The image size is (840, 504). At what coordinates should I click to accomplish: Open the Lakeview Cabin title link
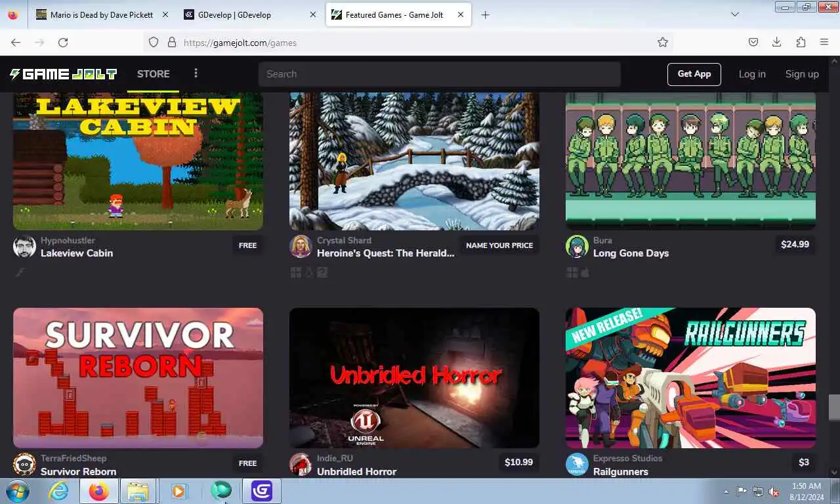(77, 253)
